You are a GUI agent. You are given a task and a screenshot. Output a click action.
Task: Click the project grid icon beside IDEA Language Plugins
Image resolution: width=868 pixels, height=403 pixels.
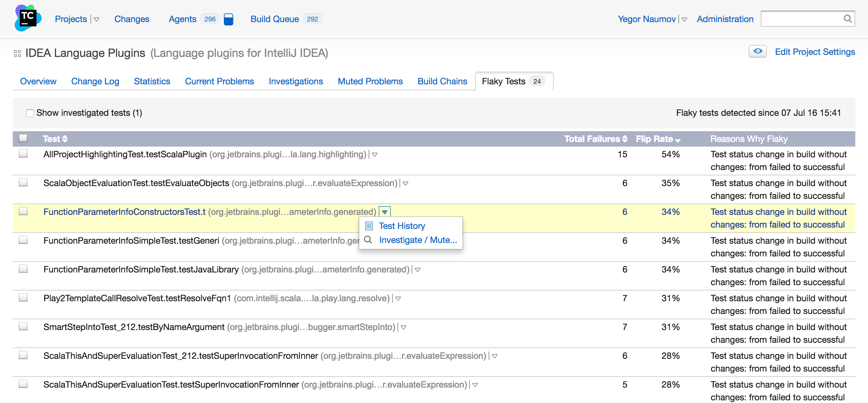(x=17, y=54)
